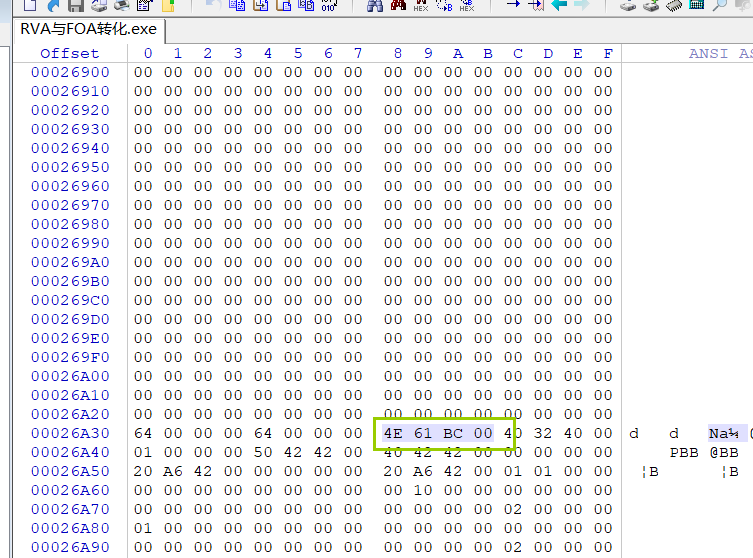Click the Print toolbar icon
The width and height of the screenshot is (753, 558).
(99, 5)
